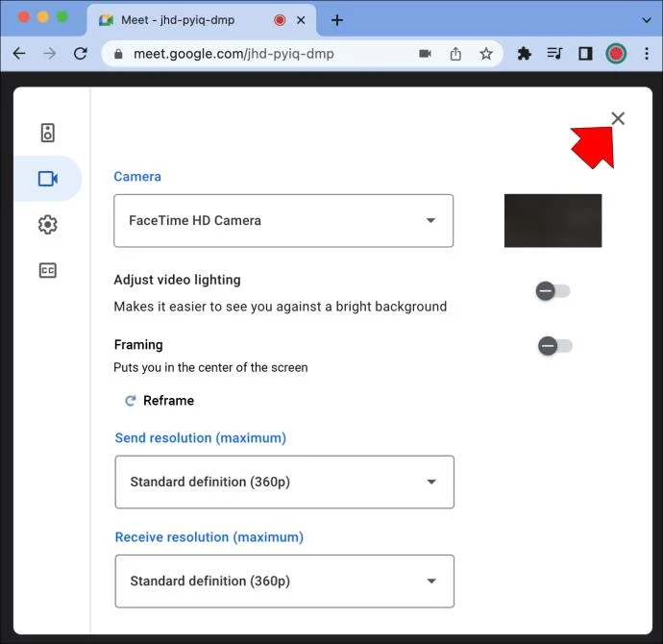Enable Adjust video lighting switch
Screen dimensions: 663x644
point(553,291)
